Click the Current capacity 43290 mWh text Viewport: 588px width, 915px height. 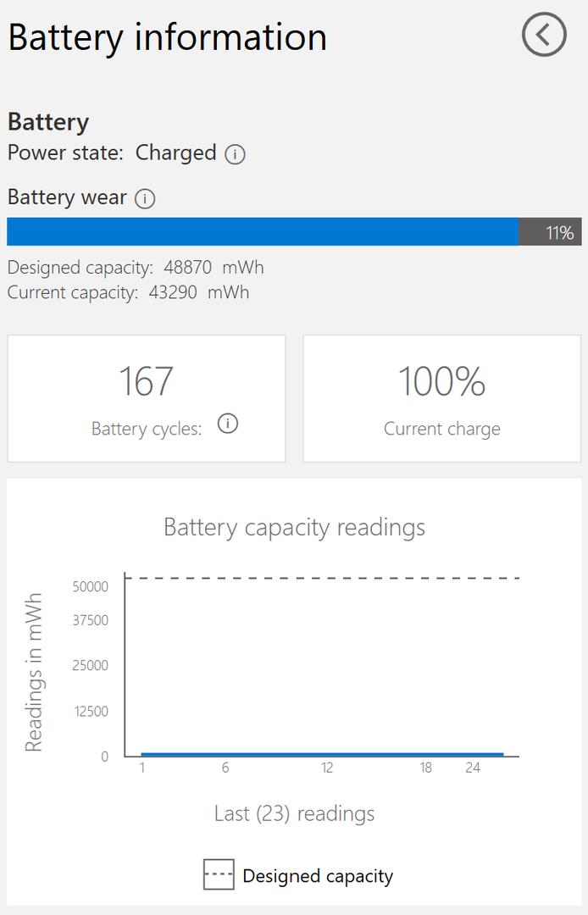(128, 293)
